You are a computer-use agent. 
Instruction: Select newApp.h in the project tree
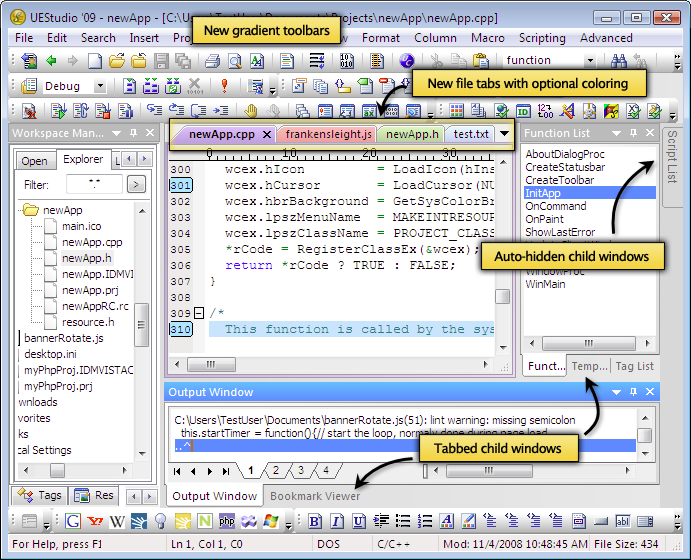[x=86, y=258]
